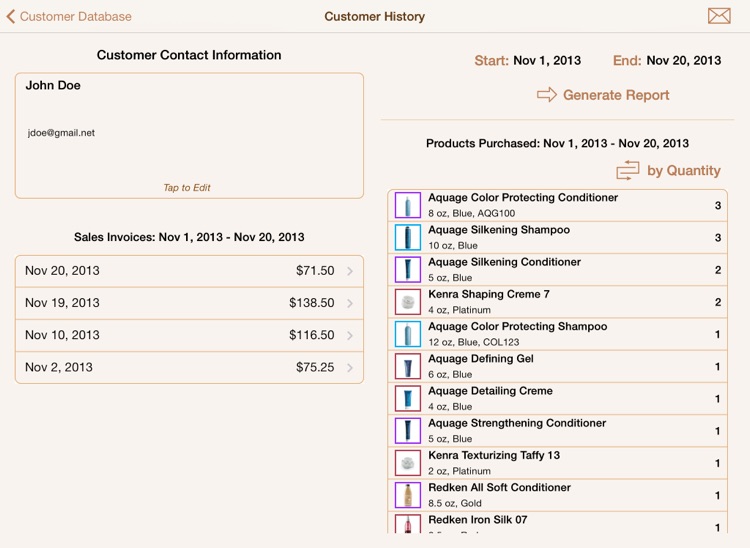Tap Aquage Color Protecting Shampoo image
This screenshot has height=548, width=750.
point(408,334)
